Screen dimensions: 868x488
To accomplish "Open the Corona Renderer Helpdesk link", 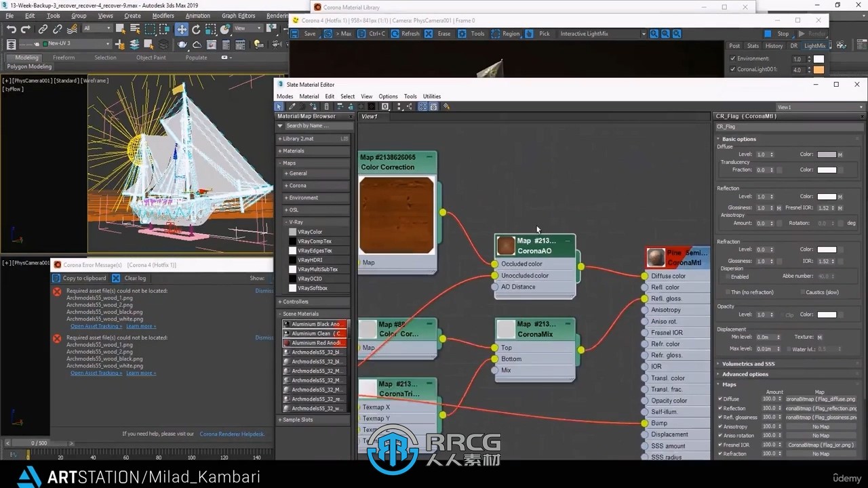I will point(232,434).
